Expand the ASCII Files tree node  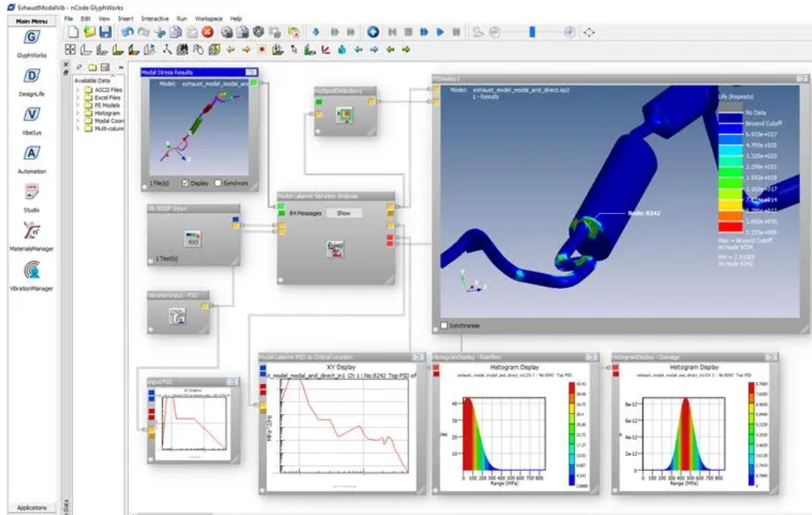tap(78, 90)
